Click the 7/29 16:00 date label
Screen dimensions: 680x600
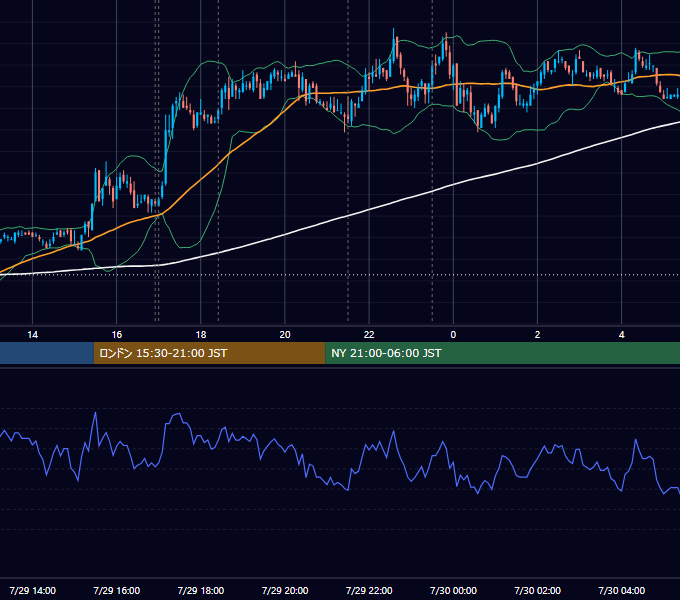[x=117, y=590]
